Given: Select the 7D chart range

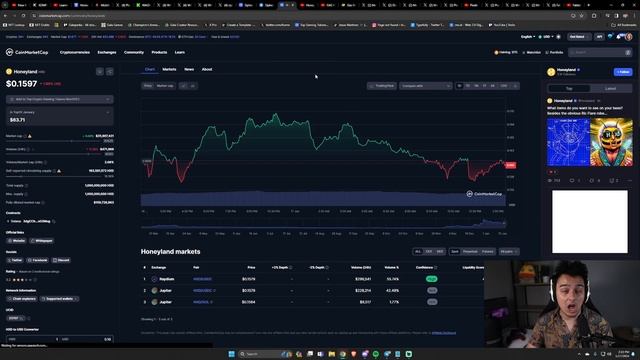Looking at the screenshot, I should (x=468, y=86).
